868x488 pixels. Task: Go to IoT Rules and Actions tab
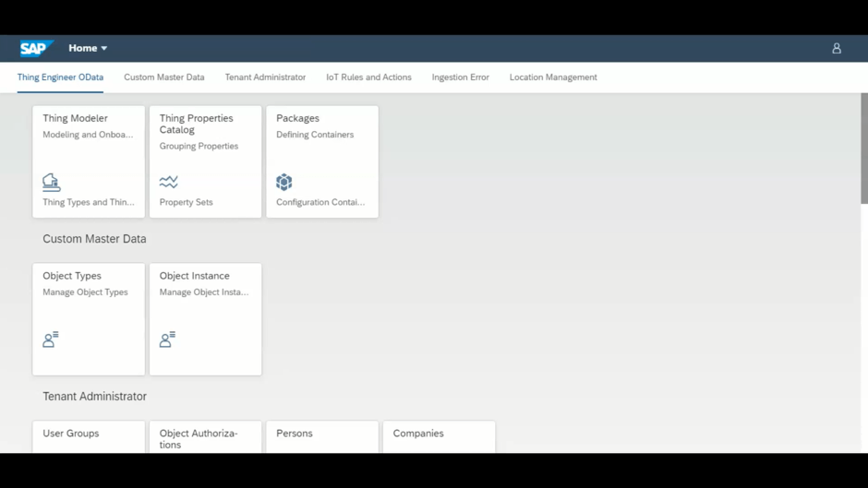pos(368,77)
